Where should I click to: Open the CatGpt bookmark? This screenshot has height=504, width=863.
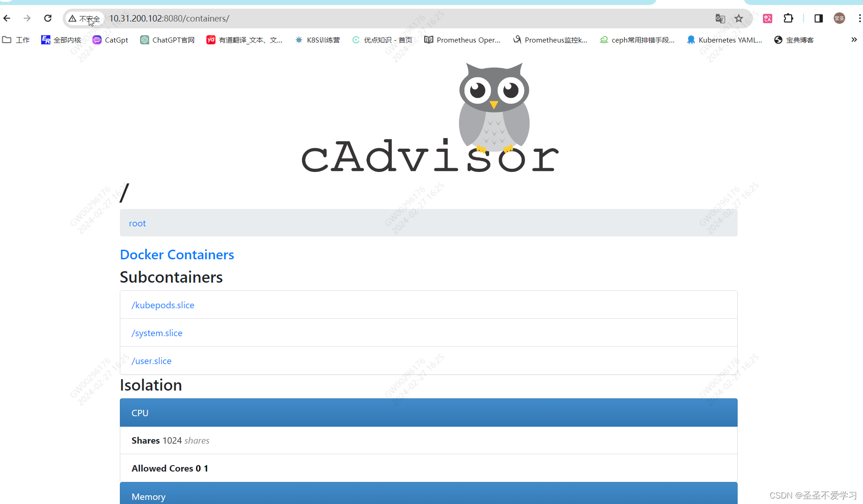click(110, 40)
